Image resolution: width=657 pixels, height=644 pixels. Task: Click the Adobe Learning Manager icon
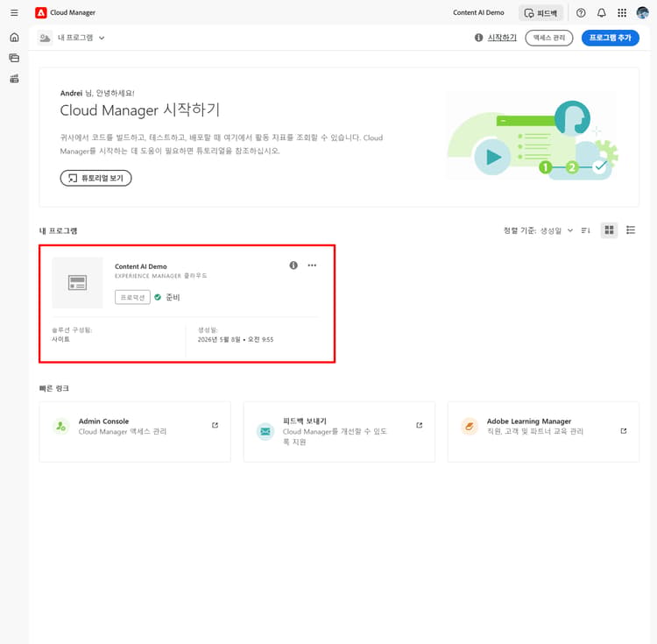point(470,427)
